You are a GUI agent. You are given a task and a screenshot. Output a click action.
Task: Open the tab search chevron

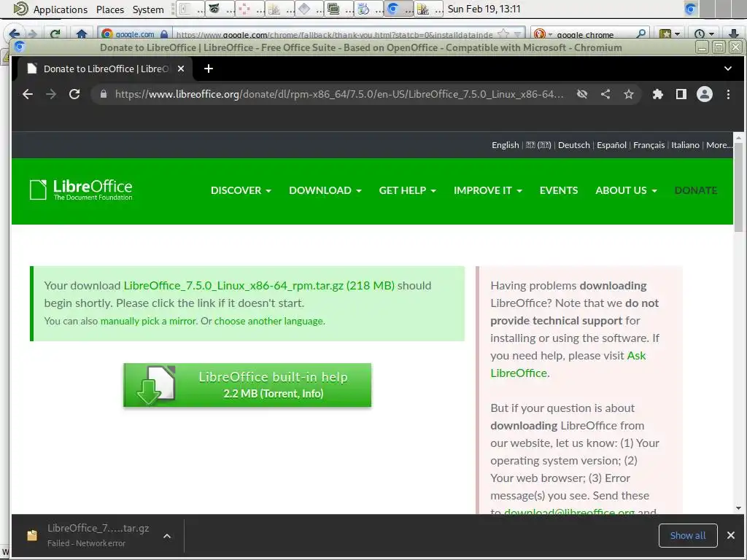coord(727,69)
